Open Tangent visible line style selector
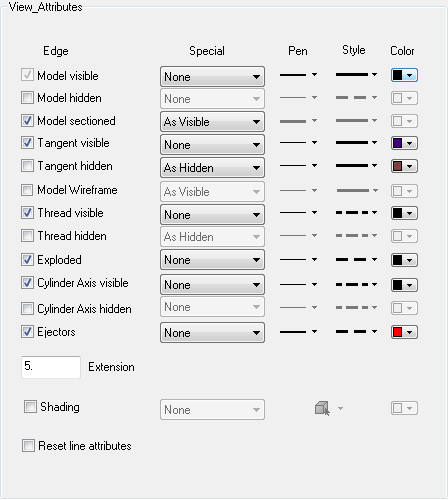Viewport: 448px width, 500px height. point(356,143)
